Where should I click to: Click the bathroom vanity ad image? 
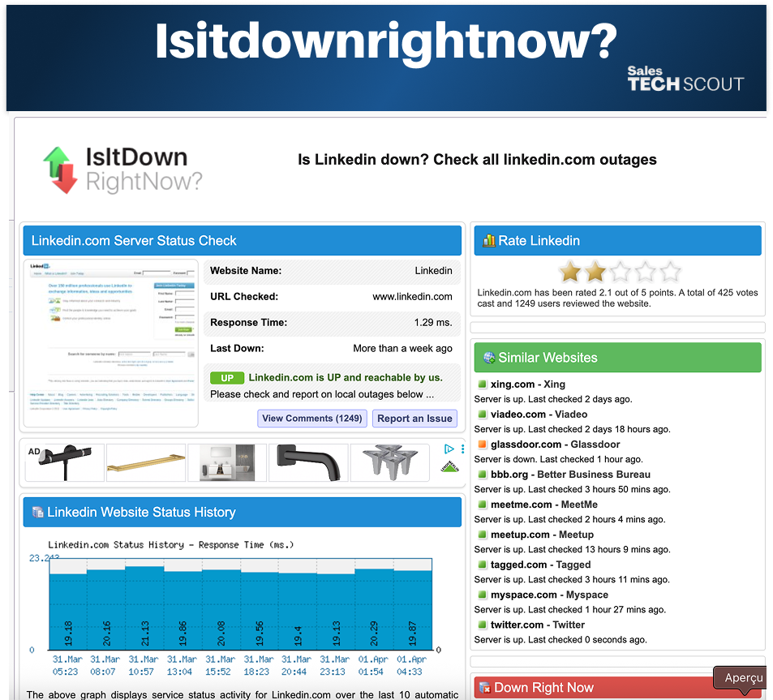tap(227, 462)
